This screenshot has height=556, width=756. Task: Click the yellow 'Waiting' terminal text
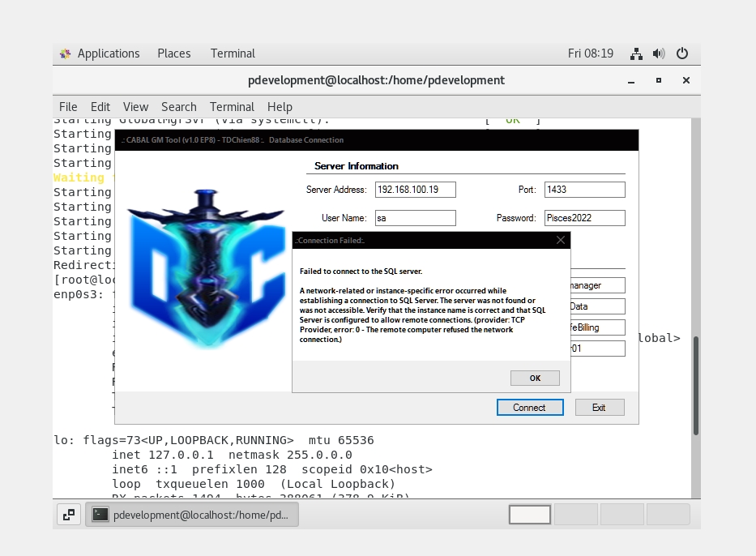tap(79, 177)
